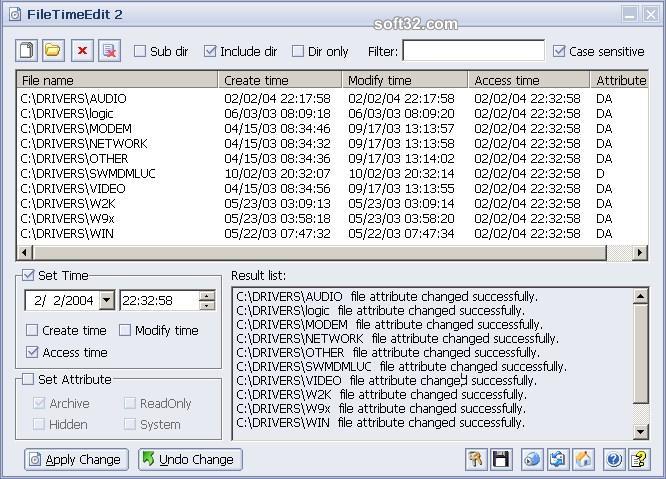Click modify time 10/02/03 20:32:14 cell
666x479 pixels.
coord(401,173)
